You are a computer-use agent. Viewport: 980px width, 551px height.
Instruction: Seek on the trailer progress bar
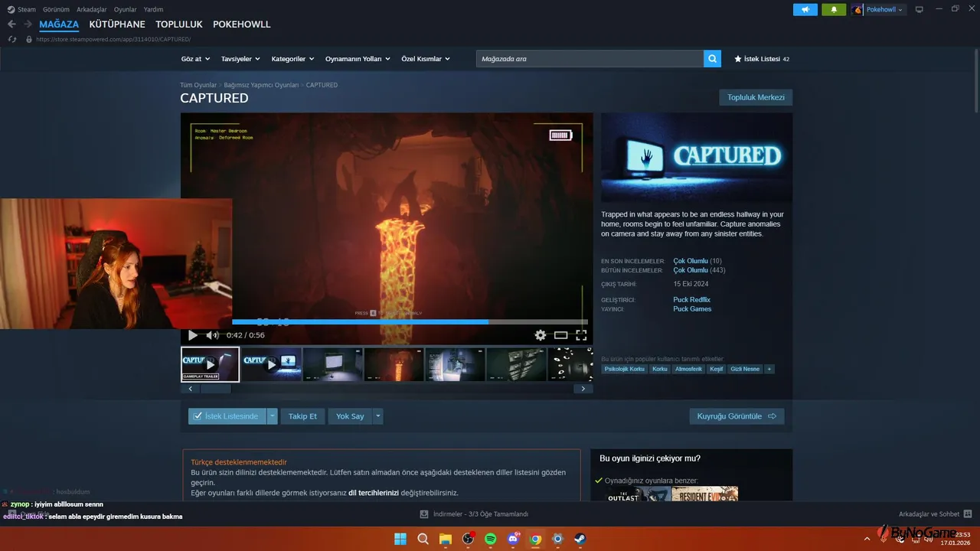[410, 322]
